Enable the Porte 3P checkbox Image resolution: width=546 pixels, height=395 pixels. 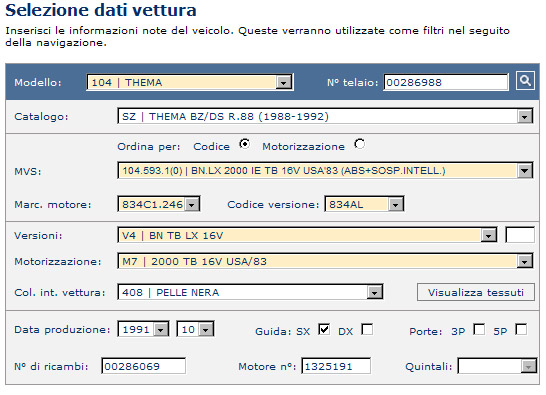(x=479, y=329)
